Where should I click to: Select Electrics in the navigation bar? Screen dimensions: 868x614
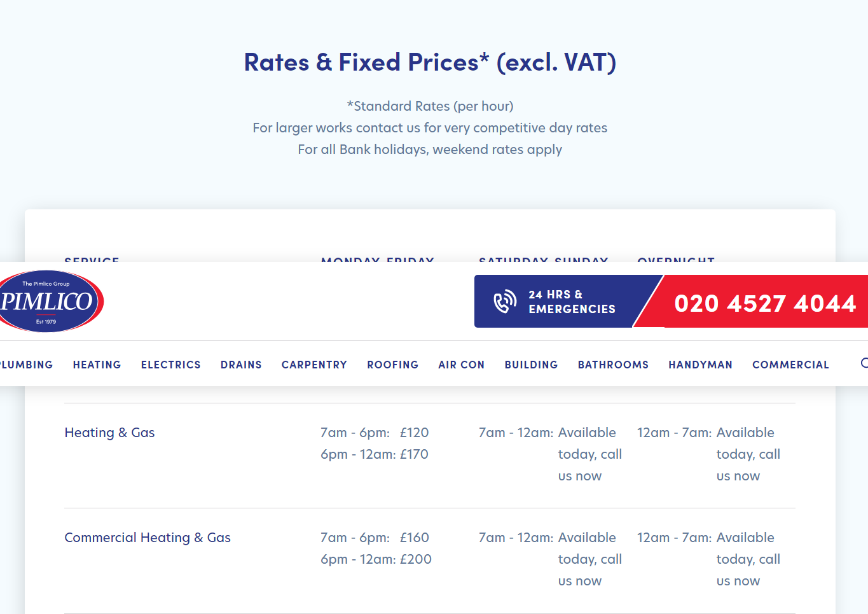click(x=170, y=365)
